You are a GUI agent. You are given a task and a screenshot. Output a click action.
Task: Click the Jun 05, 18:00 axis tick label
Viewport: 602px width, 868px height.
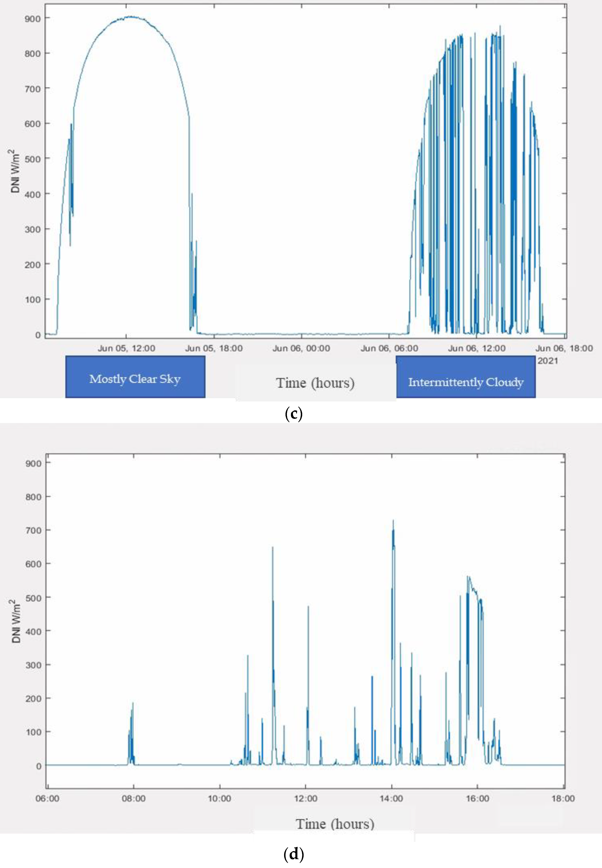[x=214, y=348]
